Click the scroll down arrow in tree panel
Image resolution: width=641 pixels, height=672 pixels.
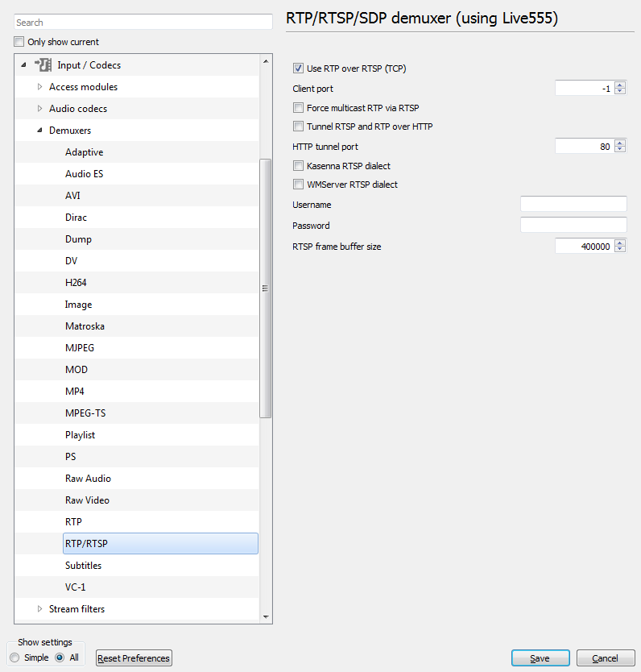tap(266, 616)
